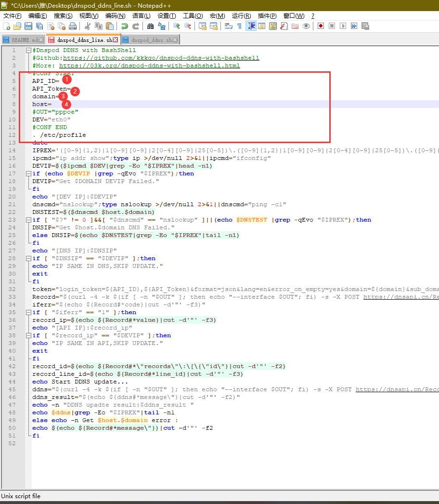Collapse the fold marker at line 1

point(28,50)
